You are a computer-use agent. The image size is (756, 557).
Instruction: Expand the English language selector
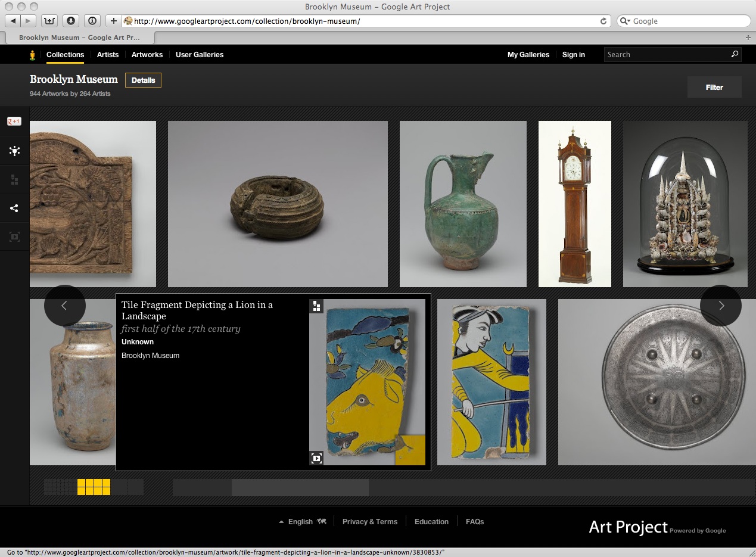pyautogui.click(x=302, y=521)
